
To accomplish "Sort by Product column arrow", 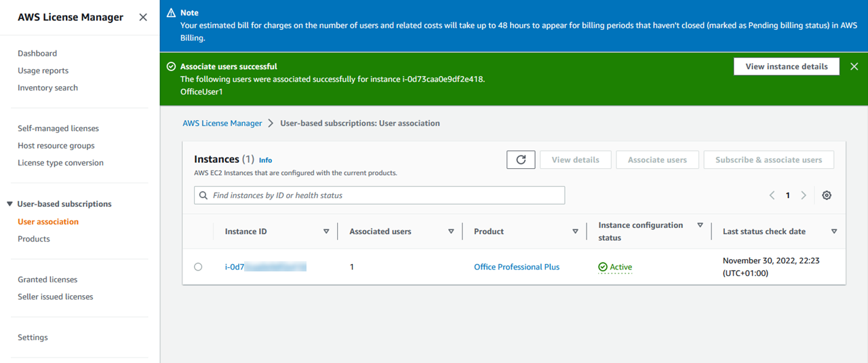I will 575,231.
